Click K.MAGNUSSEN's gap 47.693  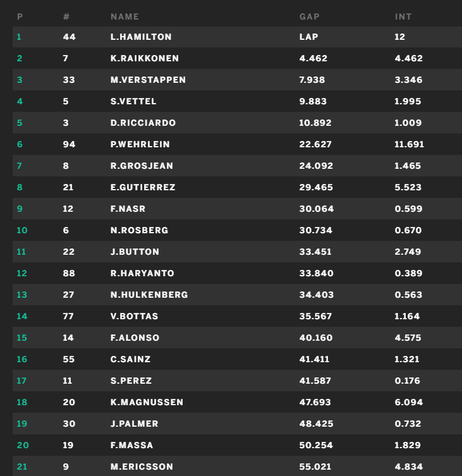point(315,402)
